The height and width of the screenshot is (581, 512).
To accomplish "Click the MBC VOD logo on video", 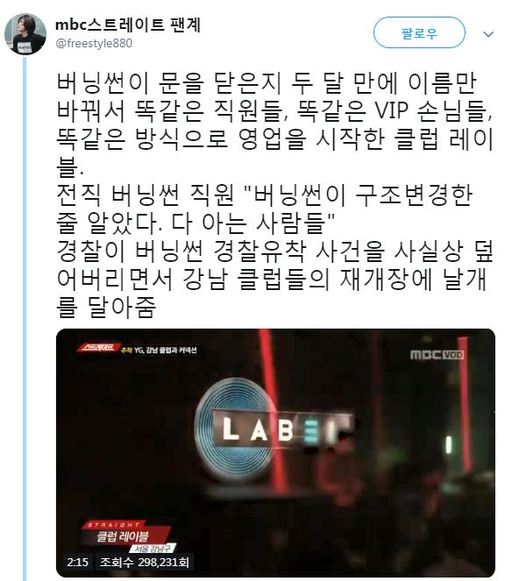I will click(437, 355).
